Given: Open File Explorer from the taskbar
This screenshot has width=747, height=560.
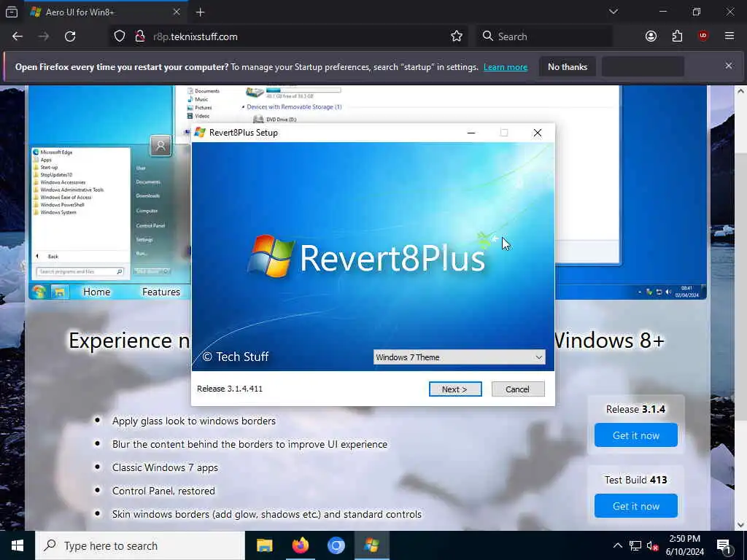Looking at the screenshot, I should click(264, 545).
